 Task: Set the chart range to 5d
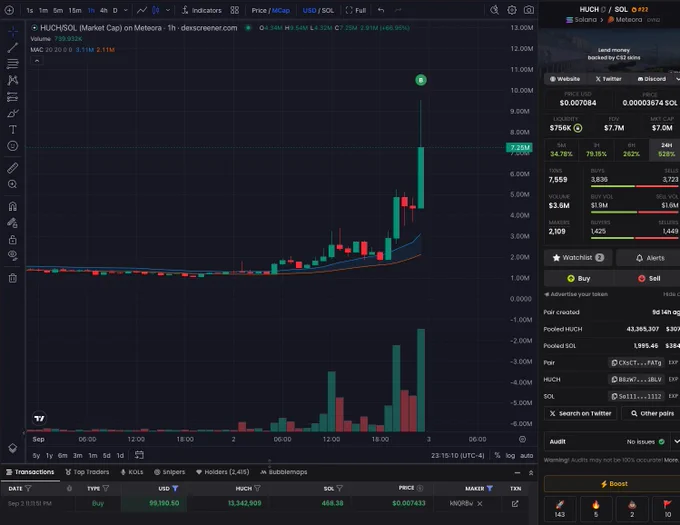click(x=107, y=455)
